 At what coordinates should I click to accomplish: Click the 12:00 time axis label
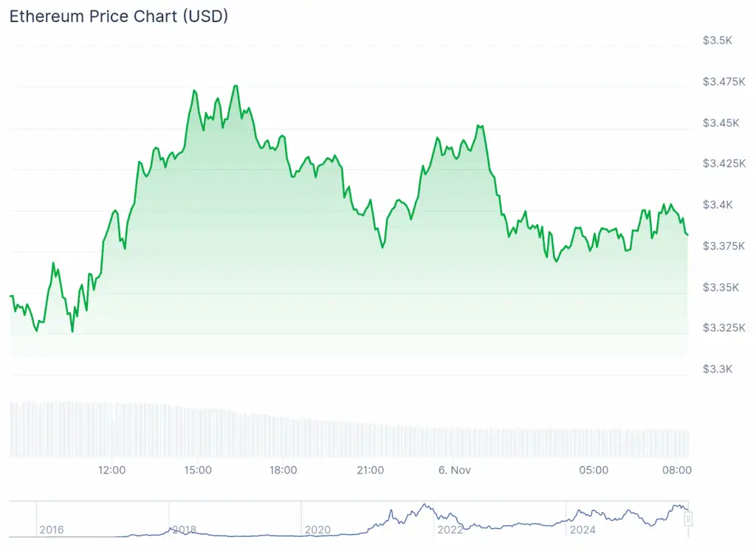[x=112, y=470]
